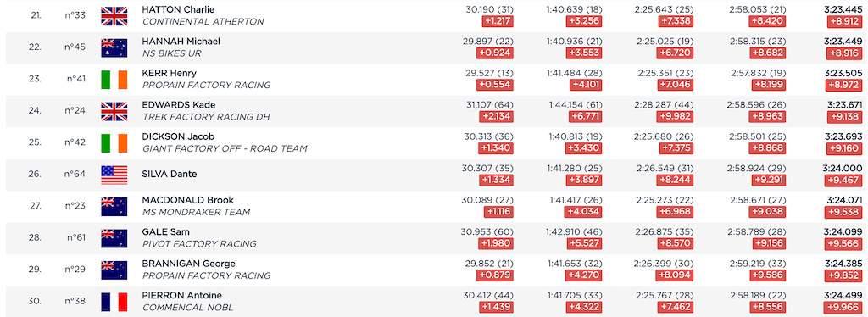Click the New Zealand flag beside GALE Sam
Viewport: 868px width, 317px height.
click(x=114, y=238)
